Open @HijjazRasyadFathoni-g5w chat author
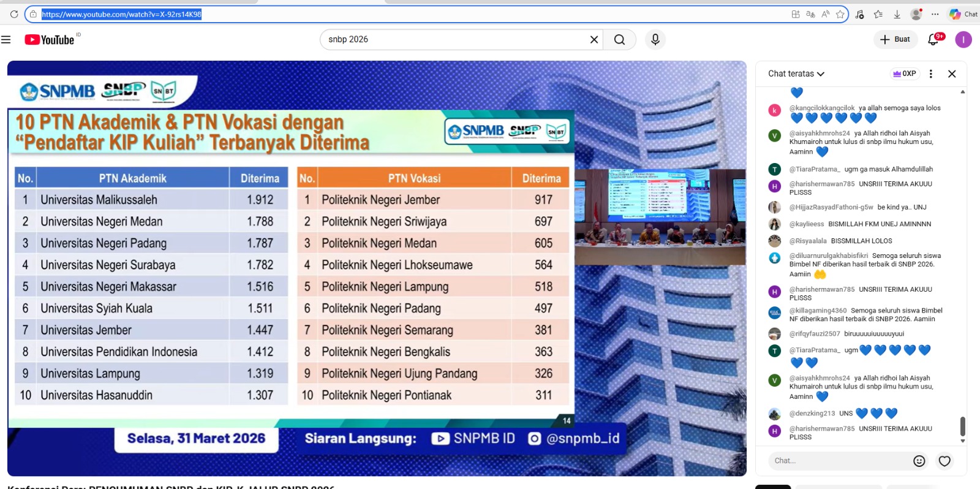 pyautogui.click(x=831, y=207)
